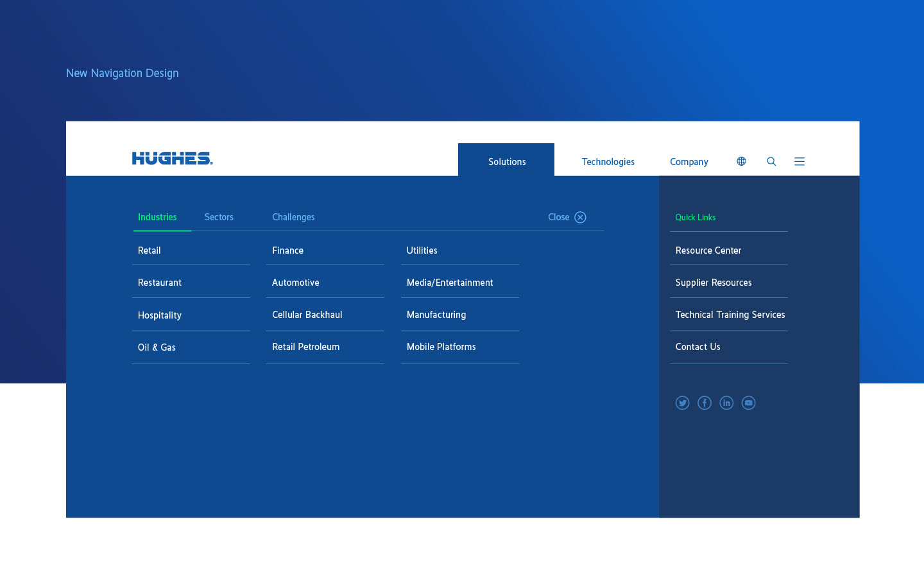Switch to the Industries tab
The image size is (924, 578).
[157, 217]
